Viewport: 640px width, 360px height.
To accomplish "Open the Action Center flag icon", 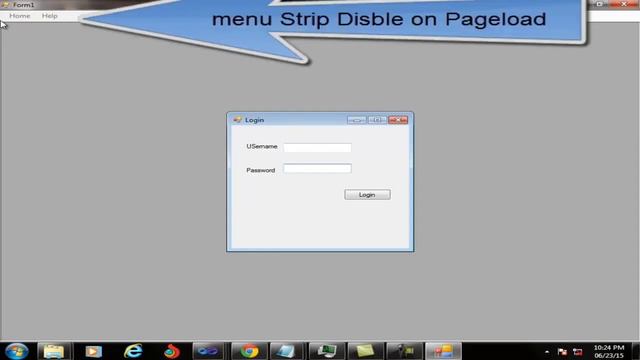I will click(562, 351).
